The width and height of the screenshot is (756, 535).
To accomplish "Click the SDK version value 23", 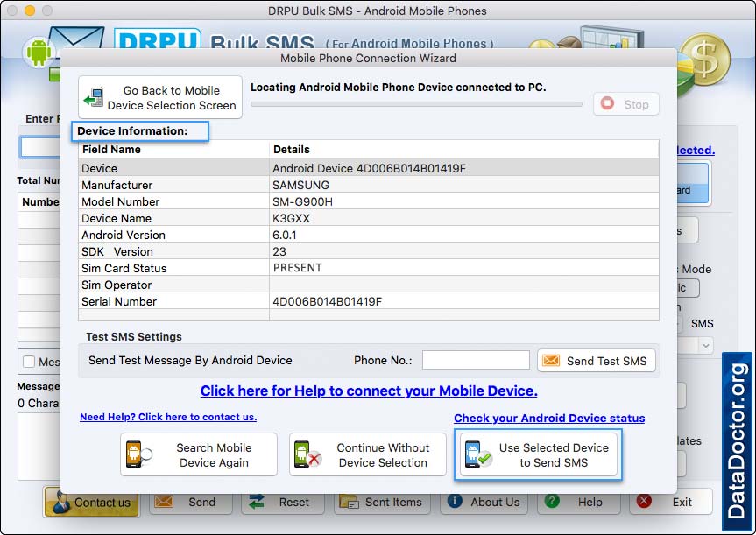I will point(279,251).
